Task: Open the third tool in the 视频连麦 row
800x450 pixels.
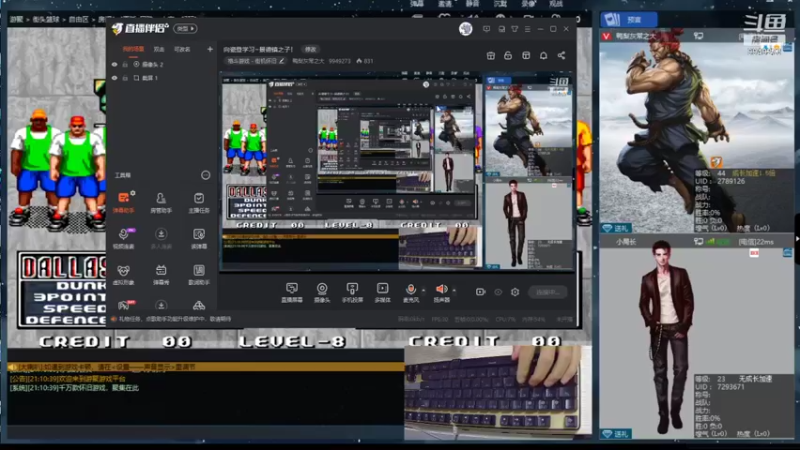Action: click(x=199, y=238)
